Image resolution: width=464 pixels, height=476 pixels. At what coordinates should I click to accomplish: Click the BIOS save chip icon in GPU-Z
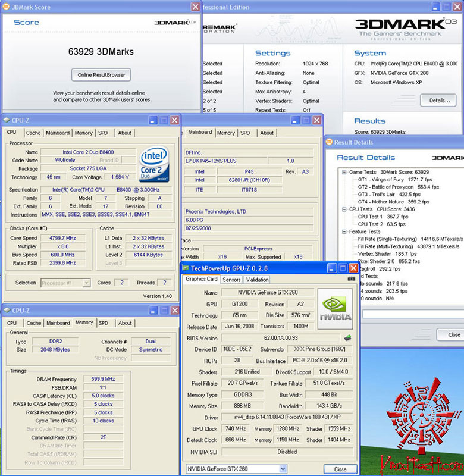tap(348, 337)
